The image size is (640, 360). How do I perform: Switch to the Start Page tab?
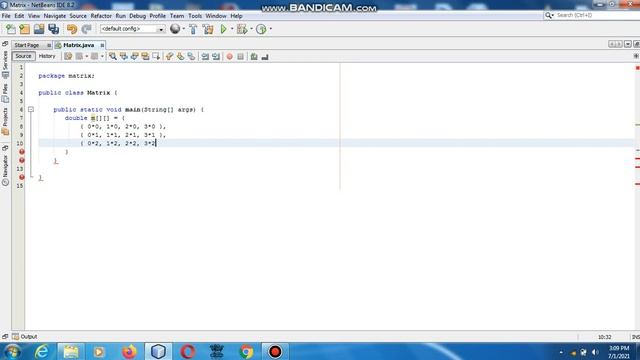[x=27, y=45]
